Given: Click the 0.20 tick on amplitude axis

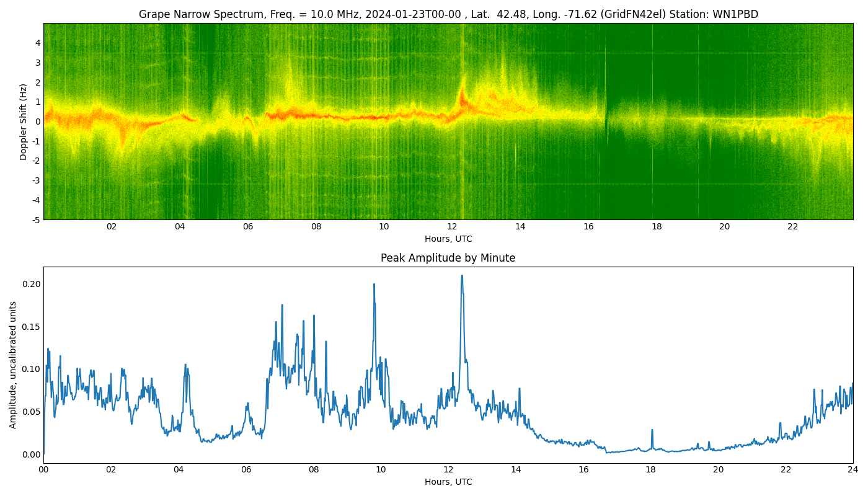Looking at the screenshot, I should tap(31, 284).
